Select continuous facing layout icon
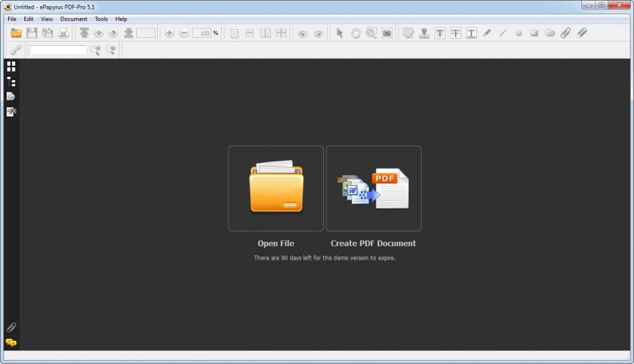634x364 pixels. coord(281,33)
